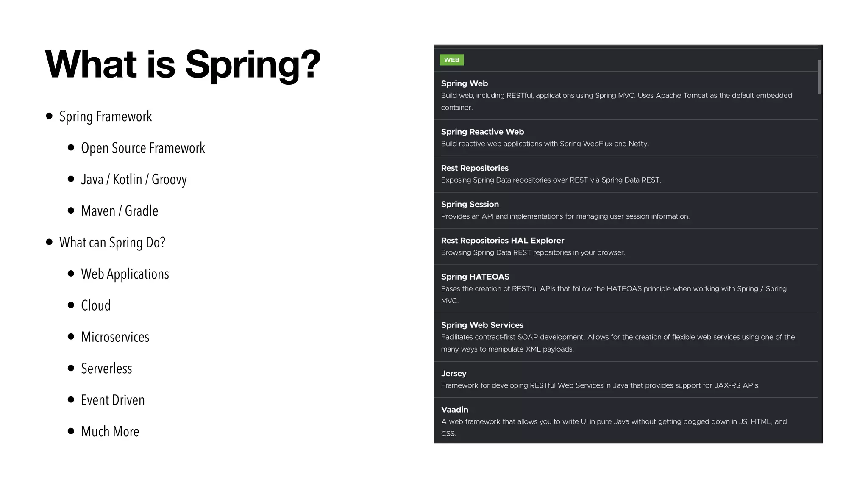Click the dependency list scrollbar thumb

819,77
